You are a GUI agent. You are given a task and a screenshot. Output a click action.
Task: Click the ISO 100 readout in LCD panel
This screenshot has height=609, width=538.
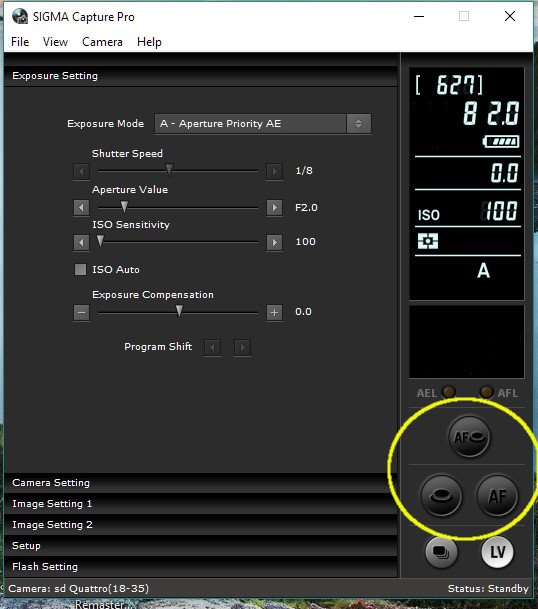pyautogui.click(x=467, y=211)
